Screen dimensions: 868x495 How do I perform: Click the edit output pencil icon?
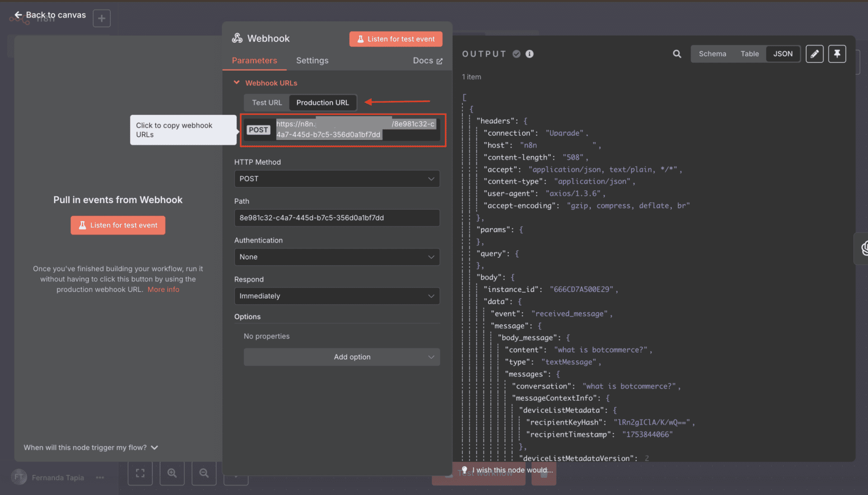click(814, 54)
